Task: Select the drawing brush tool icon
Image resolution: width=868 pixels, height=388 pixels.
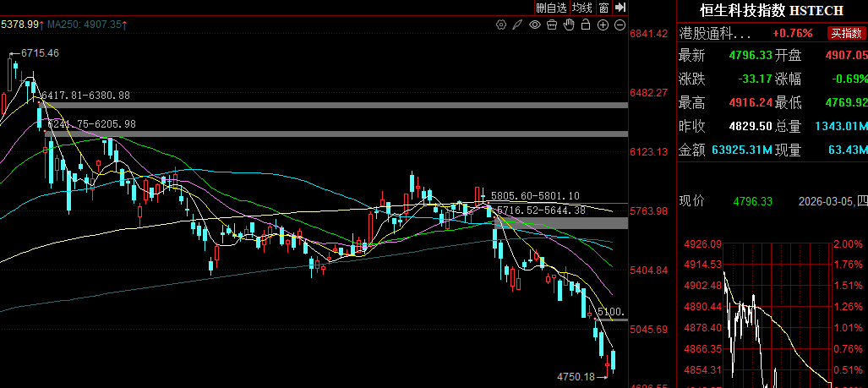Action: click(x=517, y=25)
